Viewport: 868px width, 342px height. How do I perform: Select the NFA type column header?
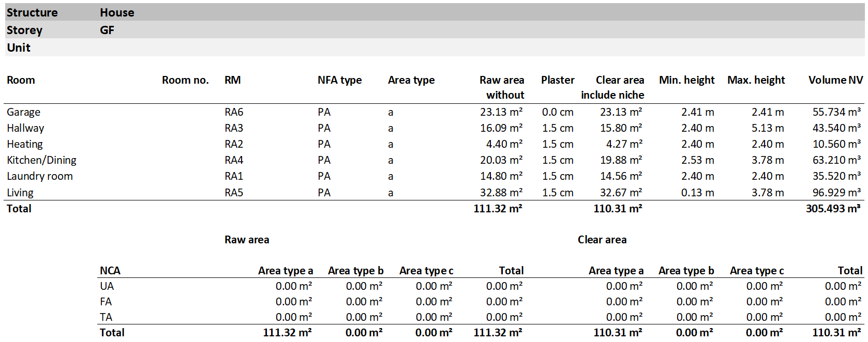[x=340, y=80]
